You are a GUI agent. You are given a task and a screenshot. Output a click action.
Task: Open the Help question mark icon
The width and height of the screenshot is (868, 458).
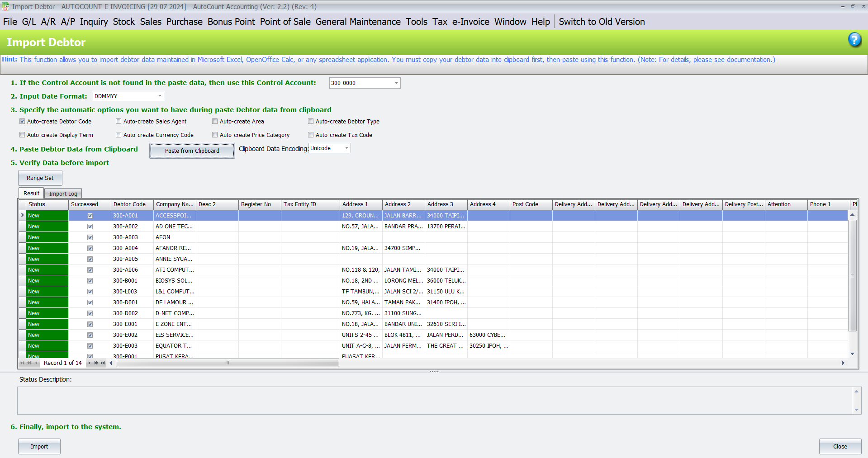pyautogui.click(x=855, y=40)
